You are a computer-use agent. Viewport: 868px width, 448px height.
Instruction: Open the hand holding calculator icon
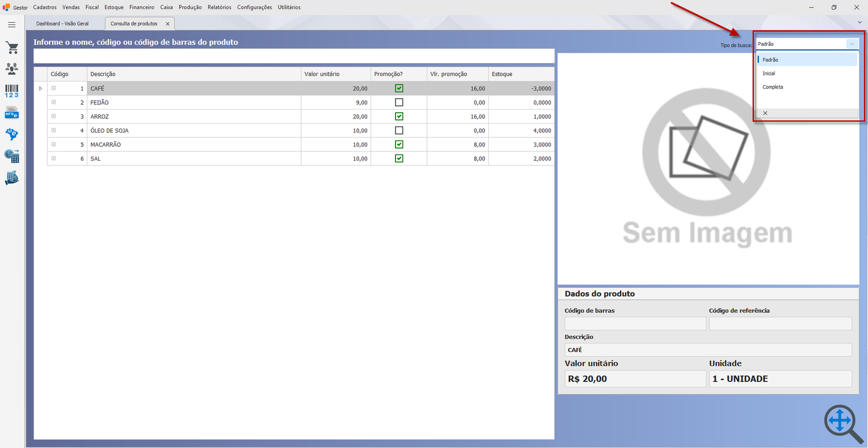tap(11, 178)
